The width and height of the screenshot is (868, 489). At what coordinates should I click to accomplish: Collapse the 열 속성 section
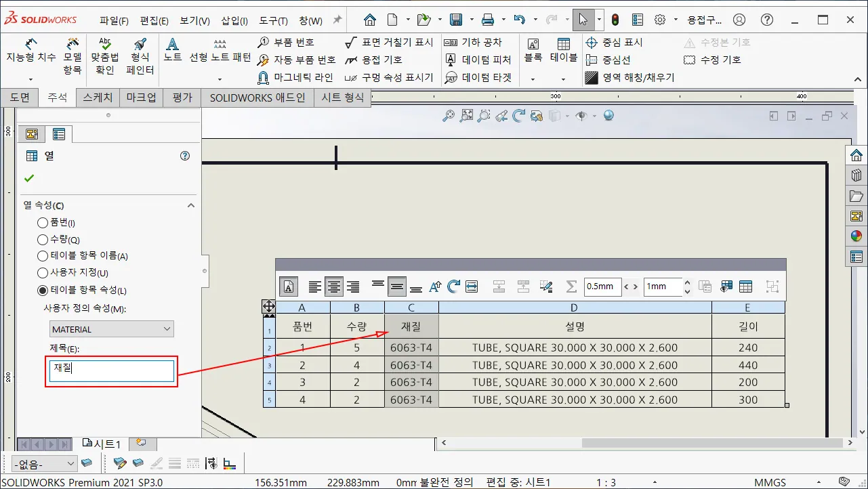tap(191, 205)
